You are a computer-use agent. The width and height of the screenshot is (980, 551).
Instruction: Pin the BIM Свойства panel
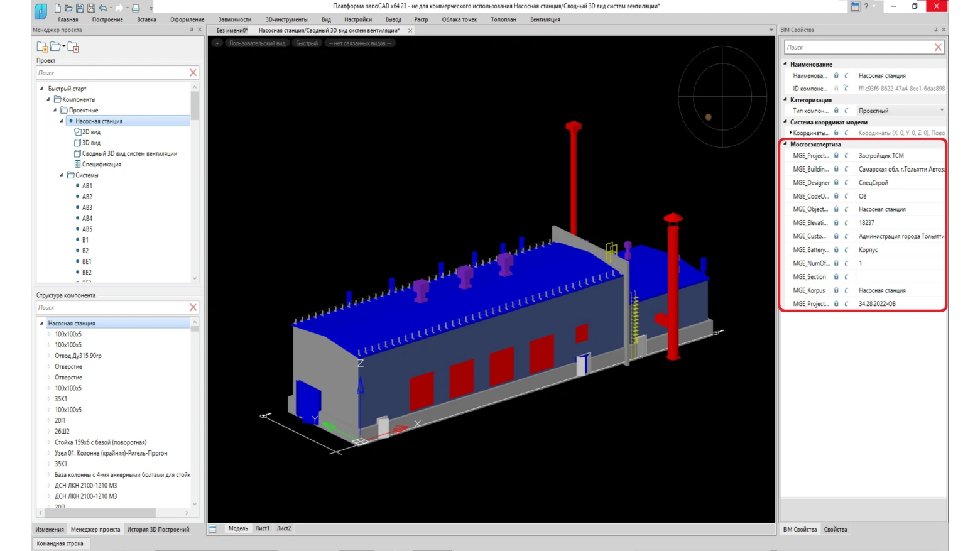click(935, 30)
